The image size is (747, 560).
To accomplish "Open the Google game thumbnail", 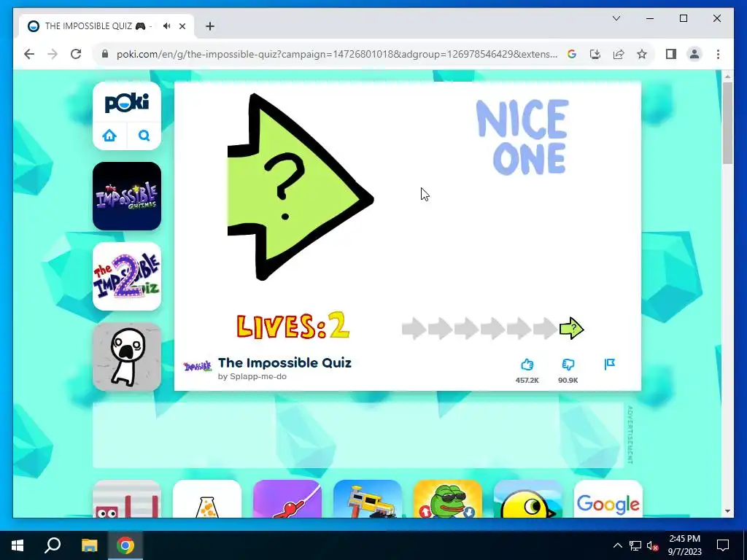I will (608, 499).
